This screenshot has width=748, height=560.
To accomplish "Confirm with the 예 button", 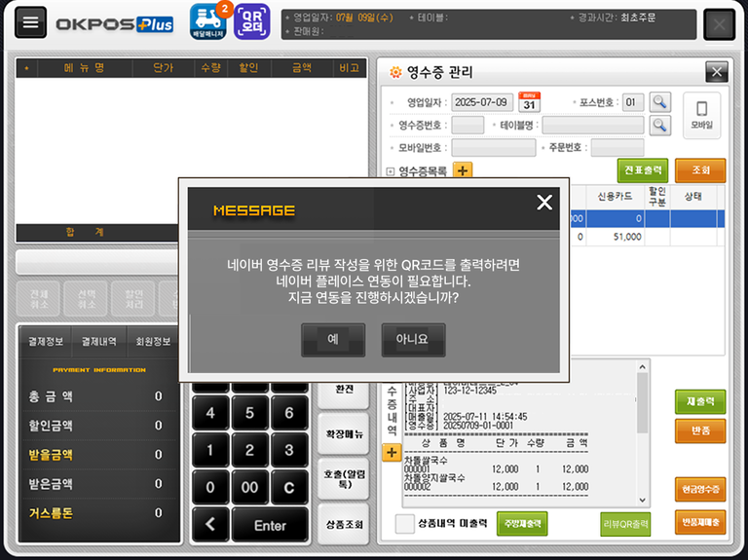I will (333, 340).
